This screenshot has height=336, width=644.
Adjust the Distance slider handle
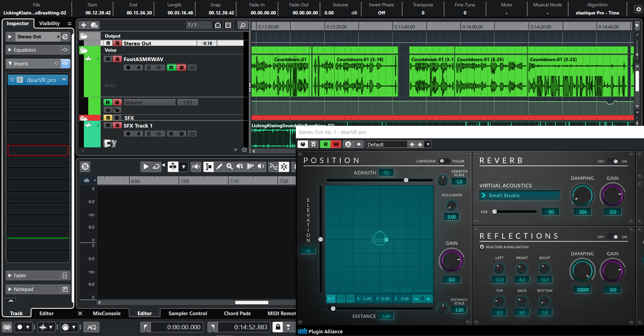(x=333, y=308)
